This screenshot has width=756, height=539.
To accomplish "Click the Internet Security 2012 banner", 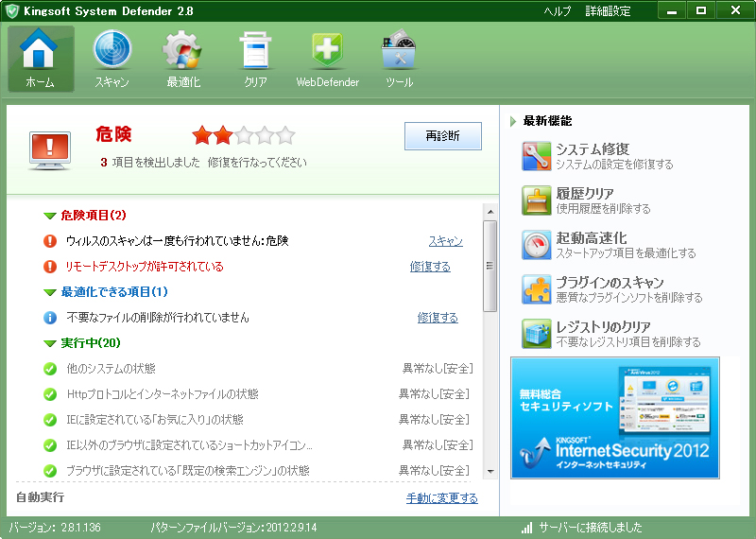I will (x=615, y=418).
